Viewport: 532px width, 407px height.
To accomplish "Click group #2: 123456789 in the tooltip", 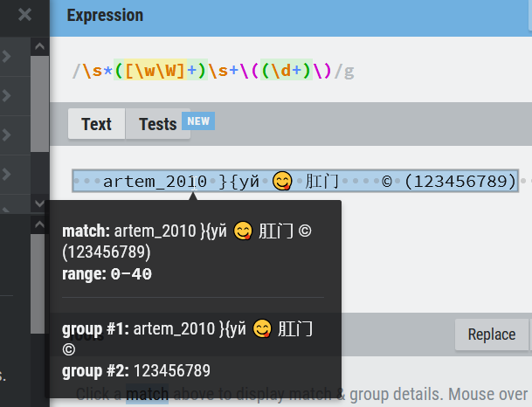I will pyautogui.click(x=136, y=370).
